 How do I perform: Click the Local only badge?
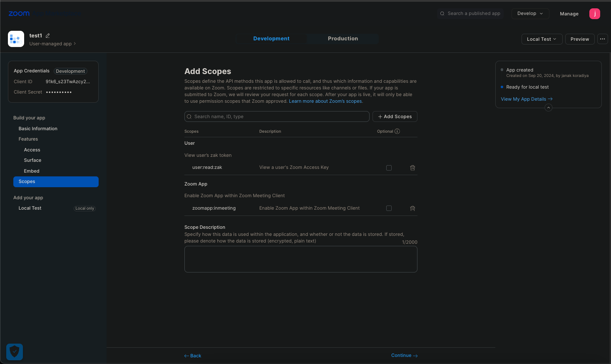click(85, 208)
